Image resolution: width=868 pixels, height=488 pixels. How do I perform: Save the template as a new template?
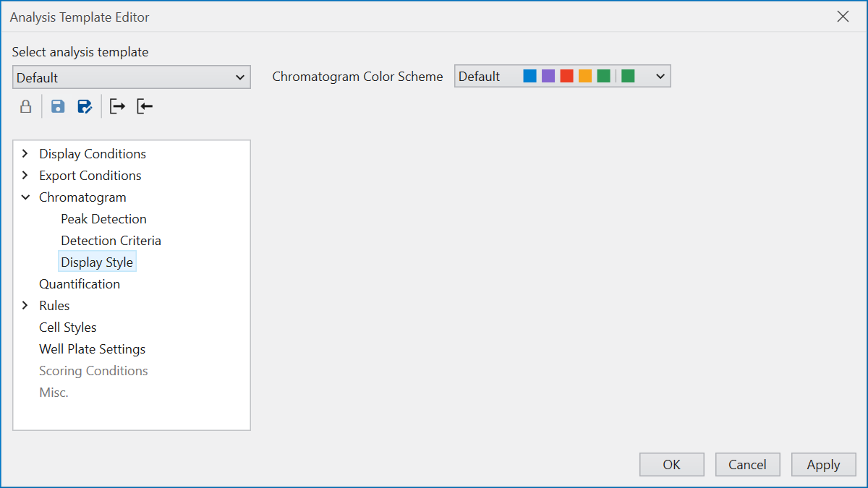(x=85, y=106)
